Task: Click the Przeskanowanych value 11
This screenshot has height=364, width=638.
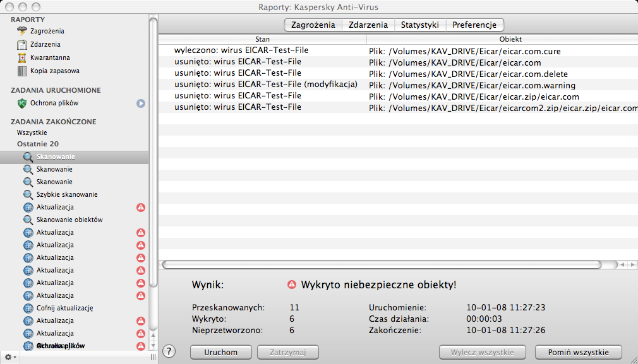Action: tap(294, 307)
